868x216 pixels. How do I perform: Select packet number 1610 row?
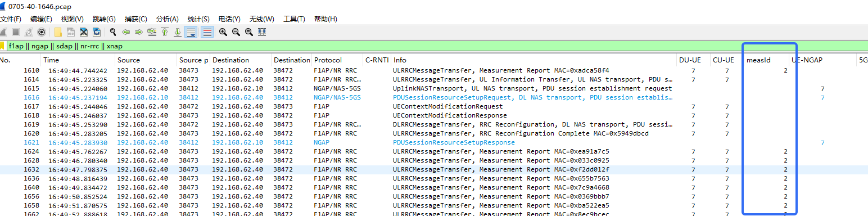pos(434,71)
